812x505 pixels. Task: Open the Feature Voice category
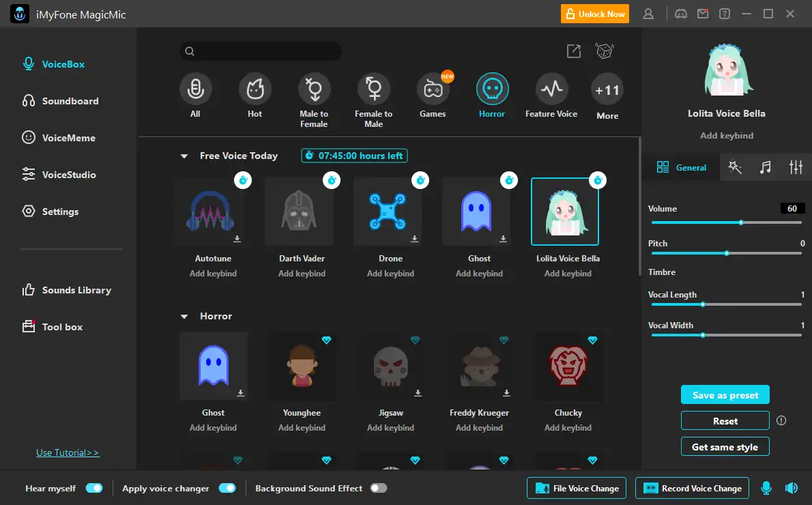(551, 89)
